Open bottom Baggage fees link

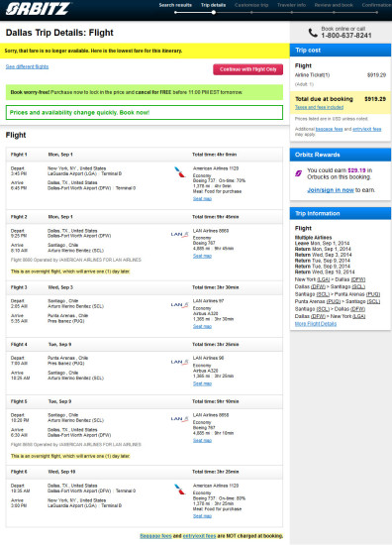click(155, 536)
